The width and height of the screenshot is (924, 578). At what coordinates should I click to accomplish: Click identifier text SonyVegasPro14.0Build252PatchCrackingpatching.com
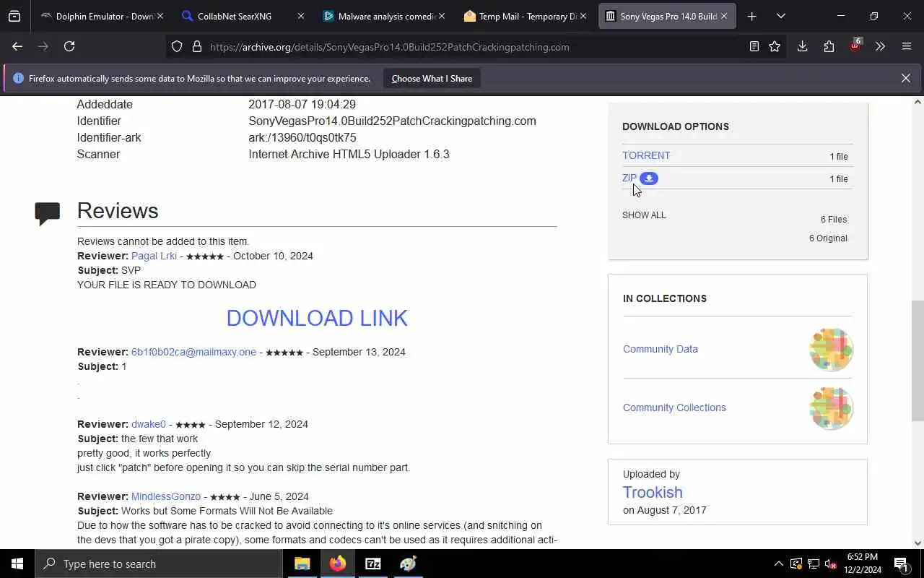(x=392, y=121)
